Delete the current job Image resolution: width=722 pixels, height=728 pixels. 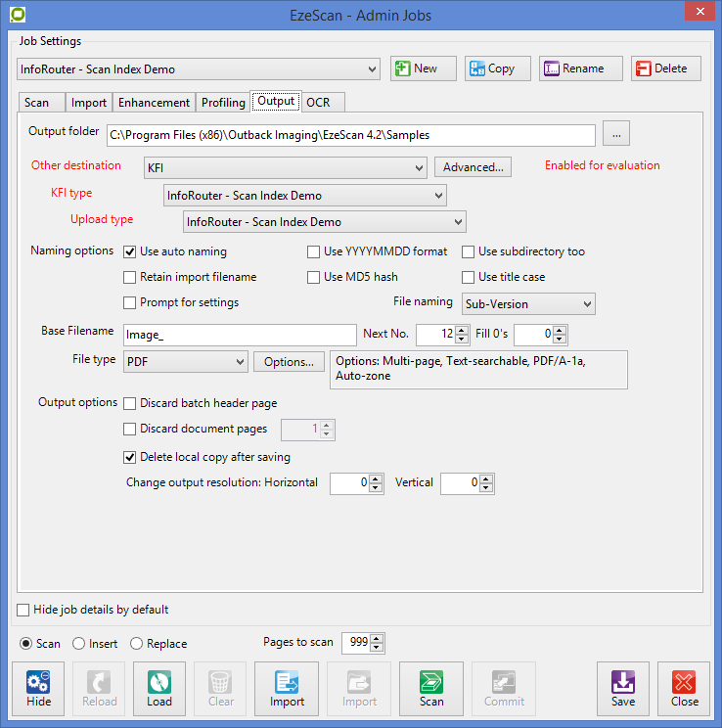665,68
